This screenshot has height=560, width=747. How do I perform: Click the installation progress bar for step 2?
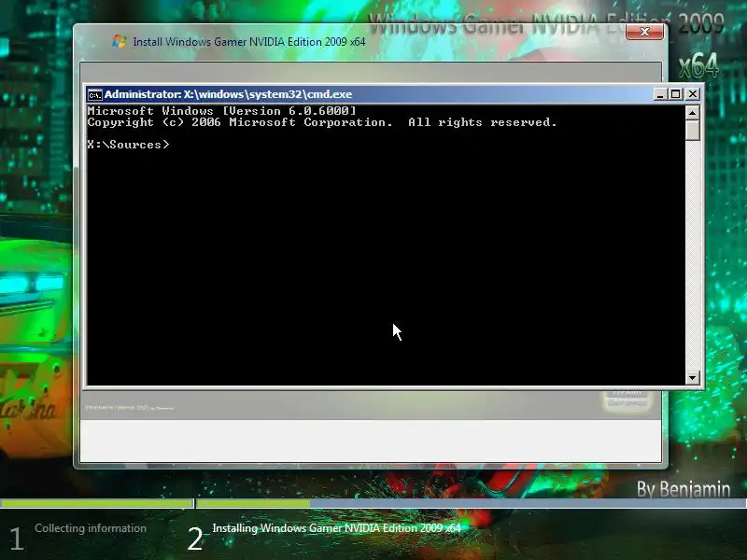click(x=472, y=503)
